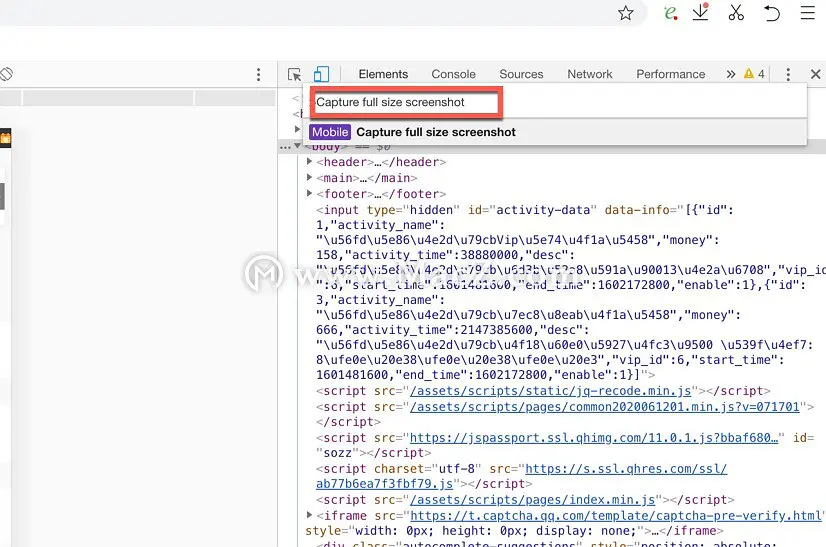Open the common2020061201.min.js link
Screen dimensions: 826x547
[x=605, y=407]
